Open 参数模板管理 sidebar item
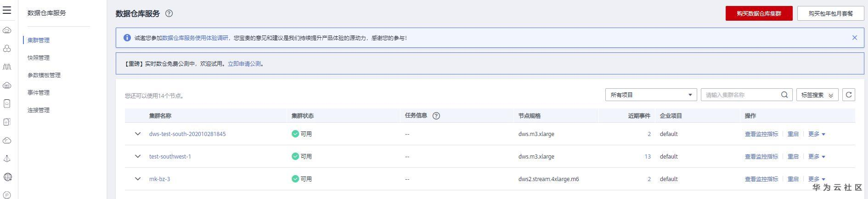868x199 pixels. (44, 75)
